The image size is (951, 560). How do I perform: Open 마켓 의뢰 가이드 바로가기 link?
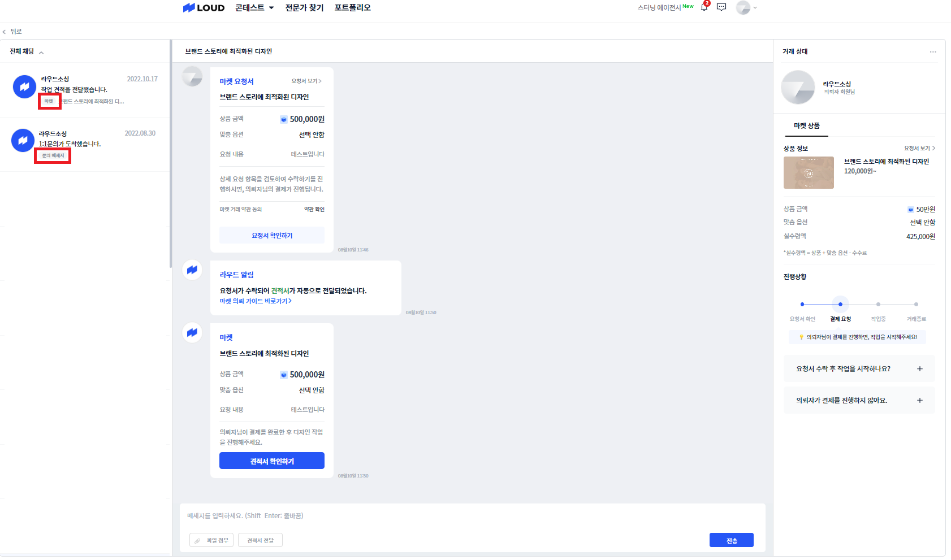tap(256, 301)
